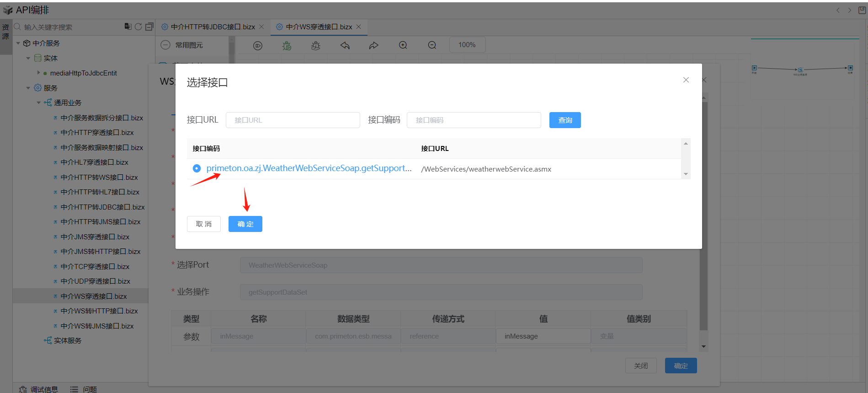The height and width of the screenshot is (393, 868).
Task: Click the 接口URL input field
Action: 293,120
